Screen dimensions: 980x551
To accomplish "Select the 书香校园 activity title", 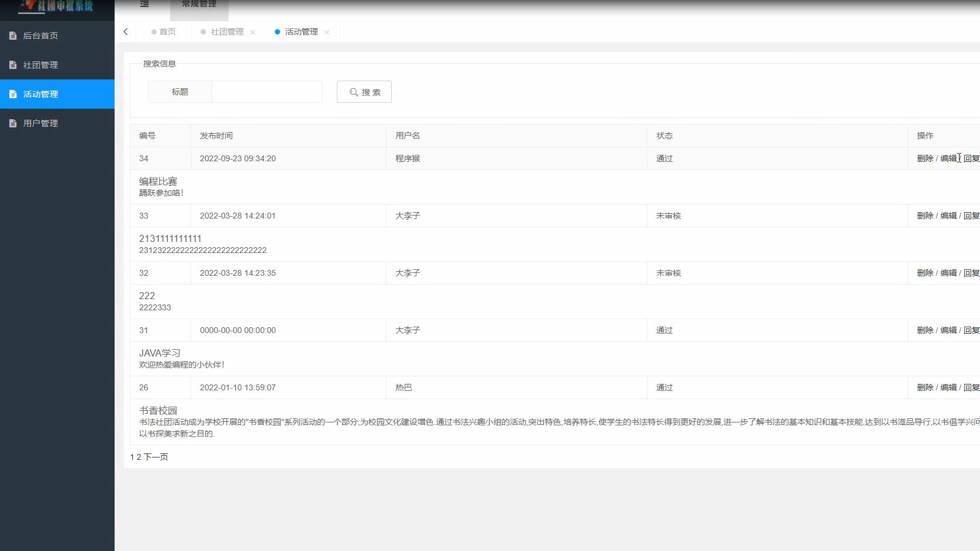I will click(x=158, y=411).
